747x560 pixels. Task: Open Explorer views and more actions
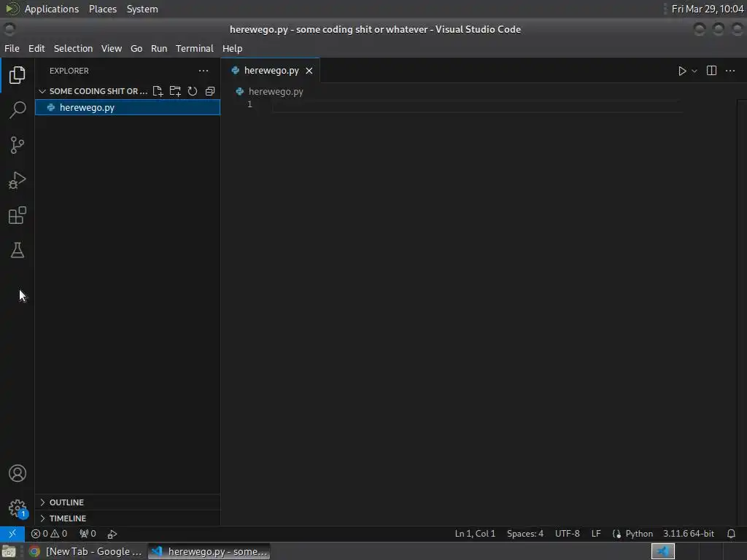coord(204,71)
